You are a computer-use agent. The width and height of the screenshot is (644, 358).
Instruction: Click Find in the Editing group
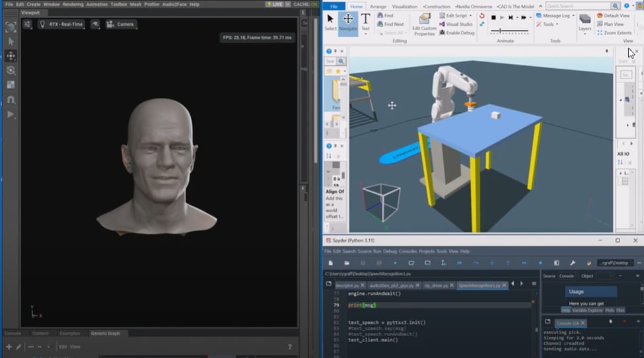[x=385, y=16]
